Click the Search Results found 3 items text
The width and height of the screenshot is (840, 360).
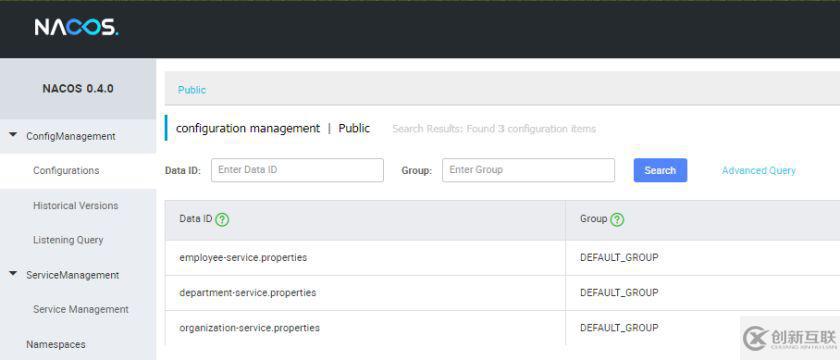494,129
